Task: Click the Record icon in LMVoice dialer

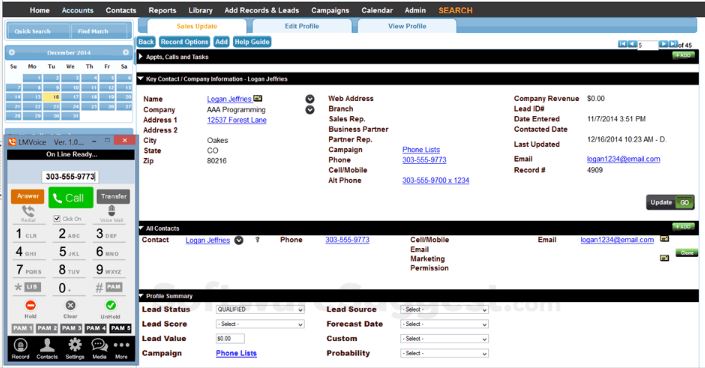Action: 20,346
